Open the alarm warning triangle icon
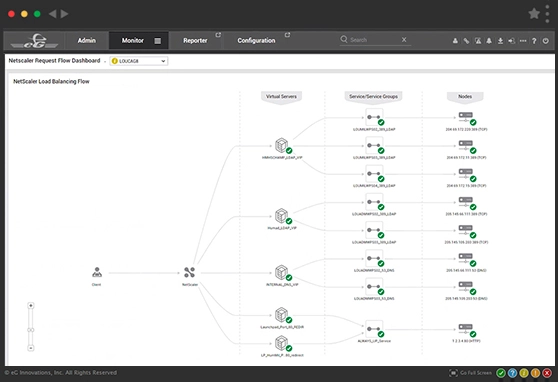This screenshot has width=558, height=382. (x=478, y=41)
